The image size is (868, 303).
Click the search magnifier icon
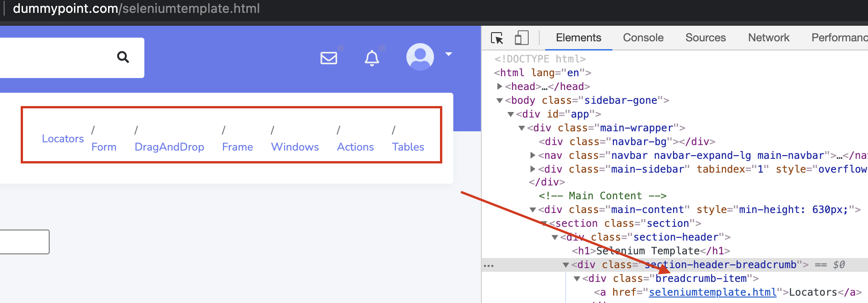click(123, 57)
